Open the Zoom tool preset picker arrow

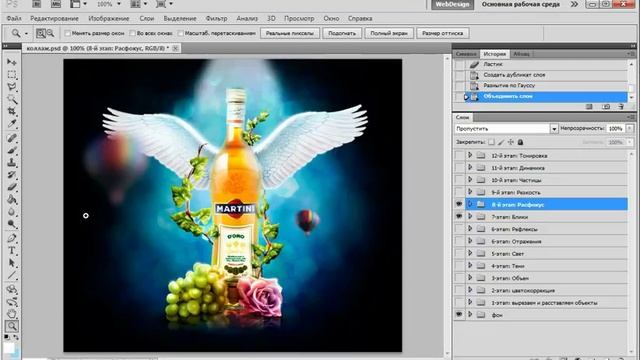point(27,33)
